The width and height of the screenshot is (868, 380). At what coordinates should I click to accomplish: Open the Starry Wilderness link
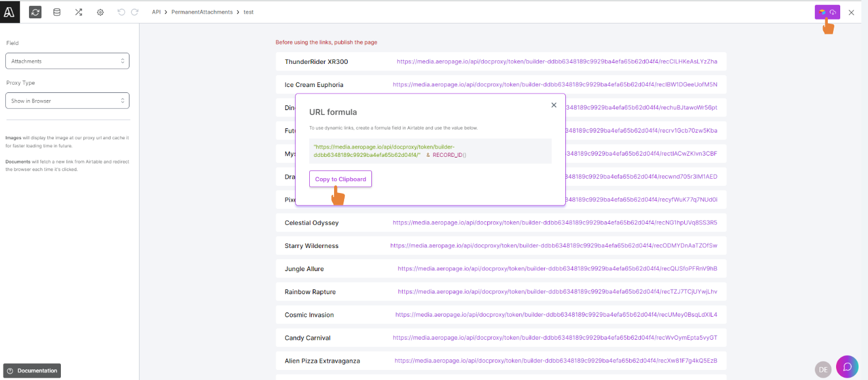click(554, 246)
